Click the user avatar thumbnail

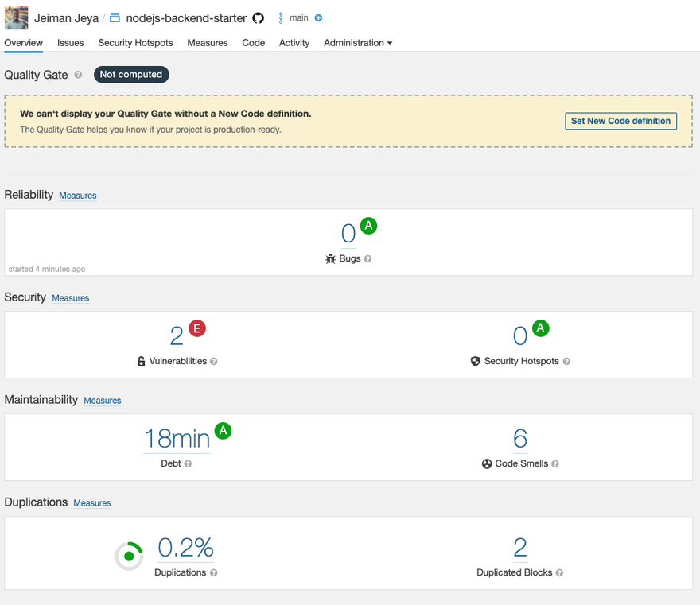click(16, 18)
